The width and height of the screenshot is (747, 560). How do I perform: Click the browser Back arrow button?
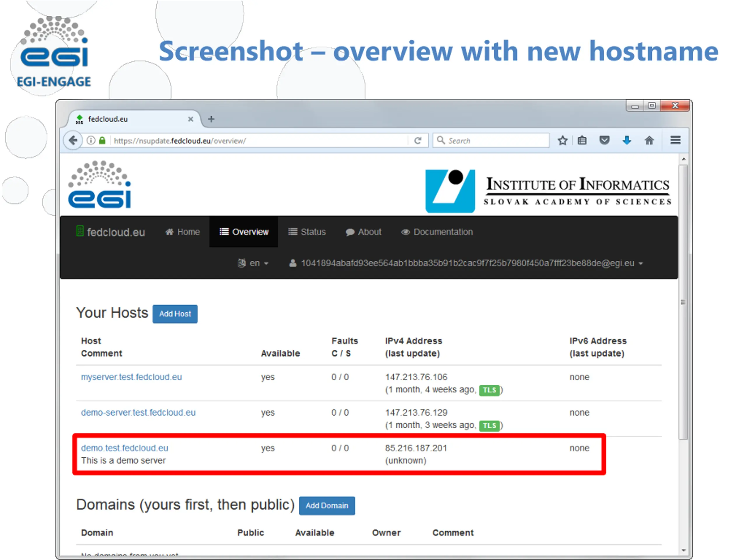coord(73,140)
